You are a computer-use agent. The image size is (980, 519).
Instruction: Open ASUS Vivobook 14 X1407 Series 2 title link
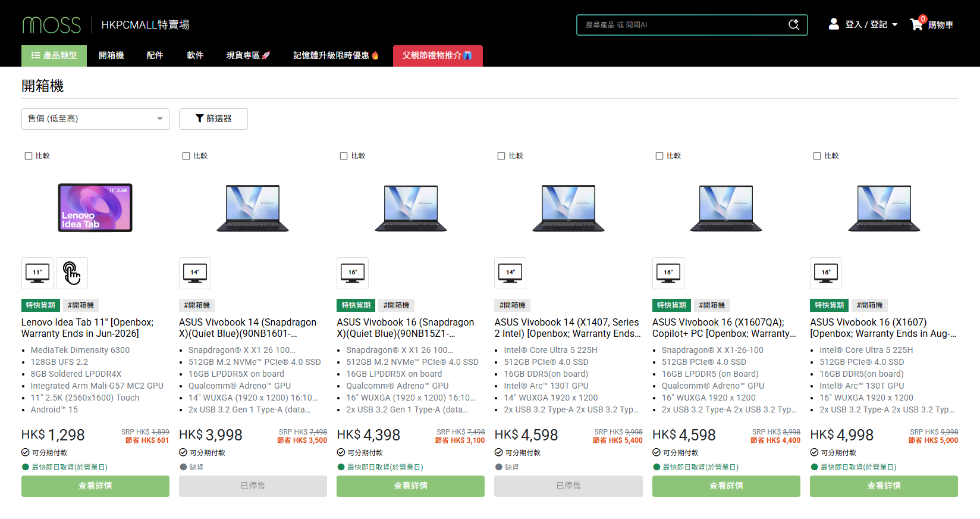(x=567, y=328)
